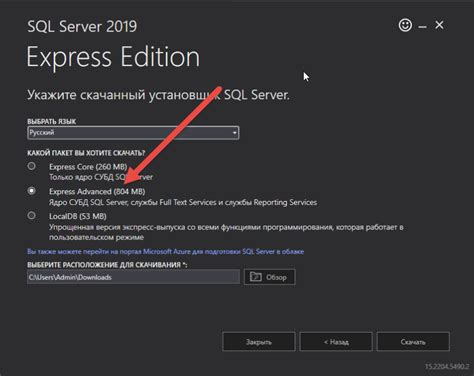
Task: Close the installer with the X icon
Action: (x=439, y=25)
